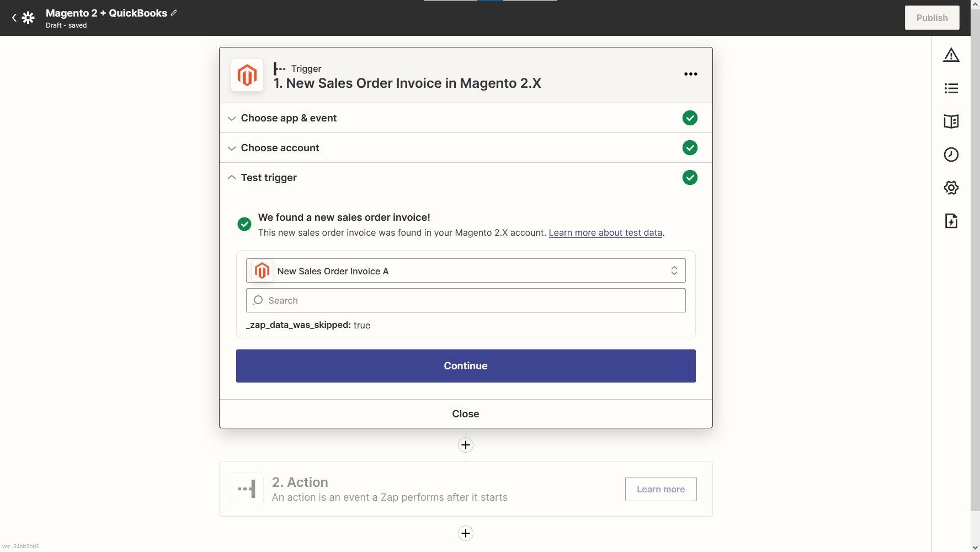Collapse the Test trigger section

(x=466, y=178)
